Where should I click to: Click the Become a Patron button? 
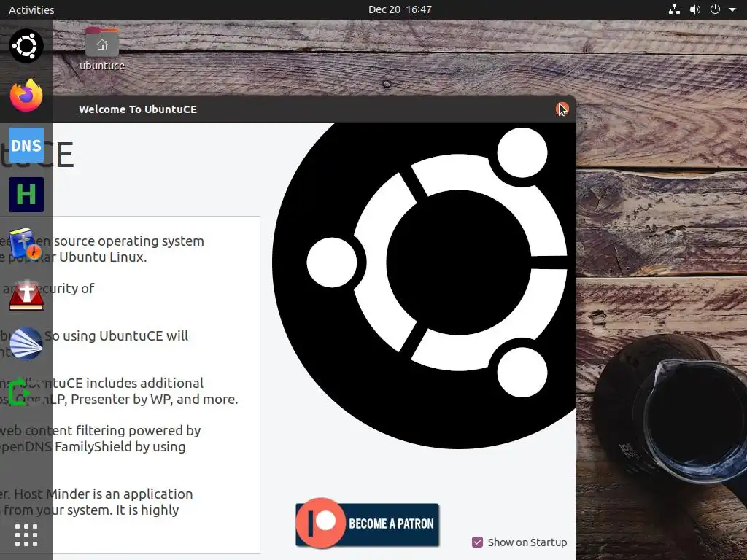point(368,524)
